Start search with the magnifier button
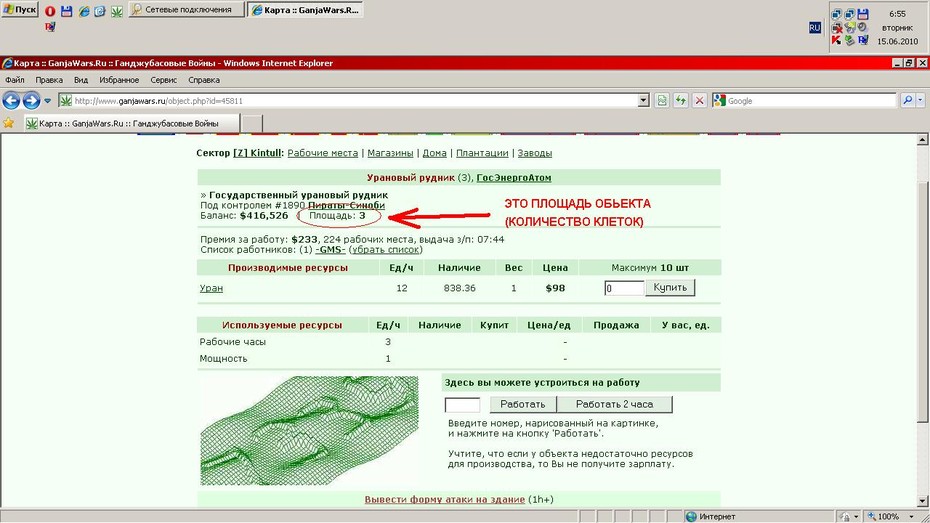930x523 pixels. [907, 101]
